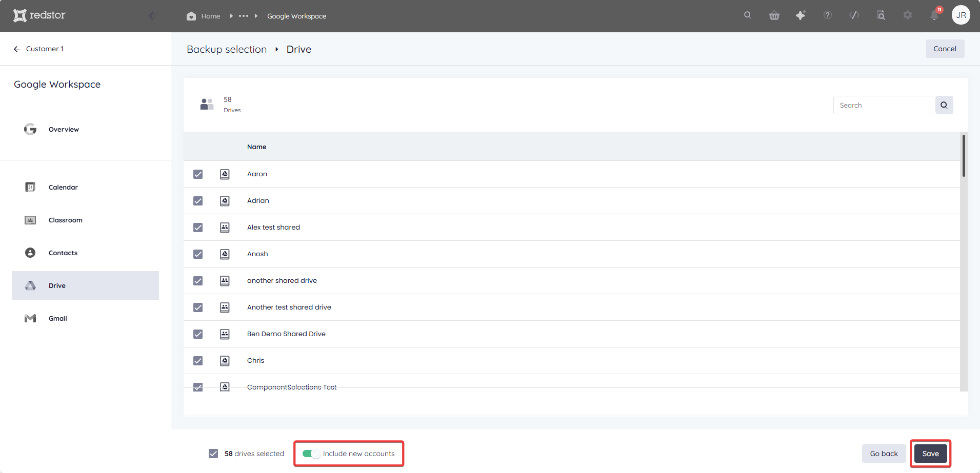
Task: Click Another test shared drive icon
Action: (x=225, y=307)
